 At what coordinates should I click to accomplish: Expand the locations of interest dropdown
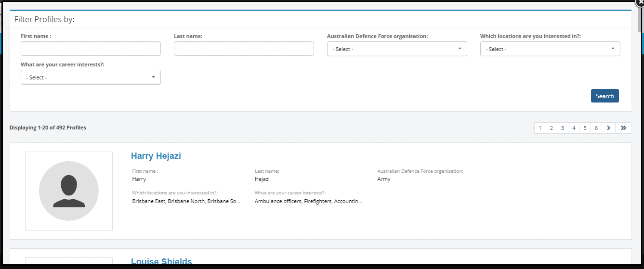(x=550, y=49)
